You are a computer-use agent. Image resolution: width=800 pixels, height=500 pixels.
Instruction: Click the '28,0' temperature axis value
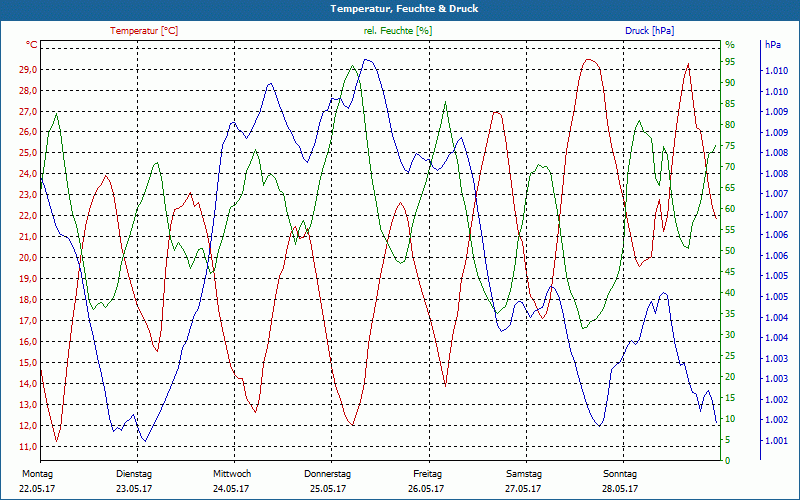click(28, 90)
